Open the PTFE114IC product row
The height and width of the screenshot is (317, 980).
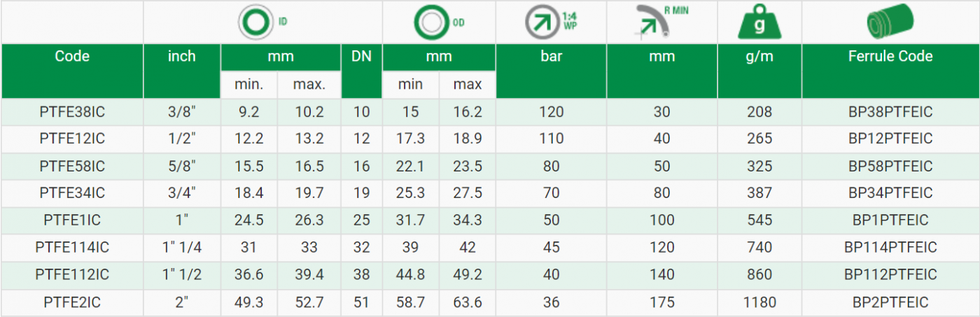coord(72,248)
